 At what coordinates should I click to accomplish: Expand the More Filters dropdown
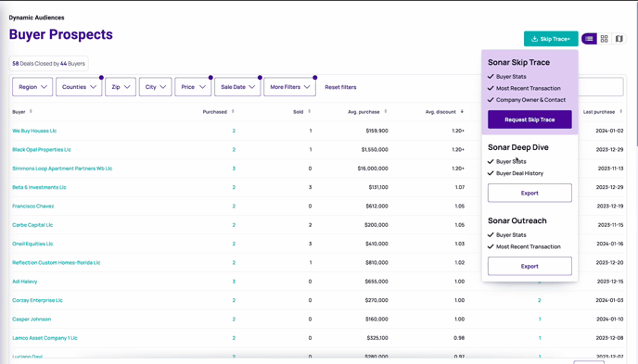click(289, 87)
